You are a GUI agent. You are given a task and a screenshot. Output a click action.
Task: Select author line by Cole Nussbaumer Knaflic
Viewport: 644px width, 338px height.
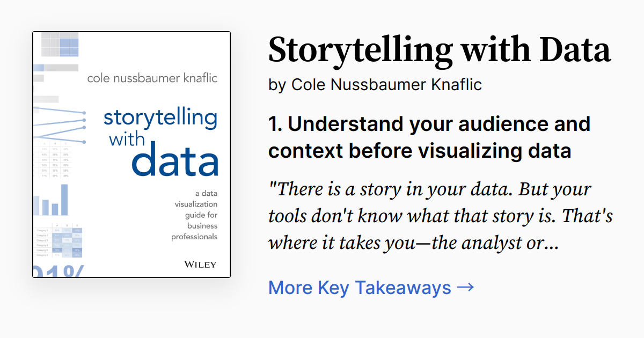pos(375,84)
